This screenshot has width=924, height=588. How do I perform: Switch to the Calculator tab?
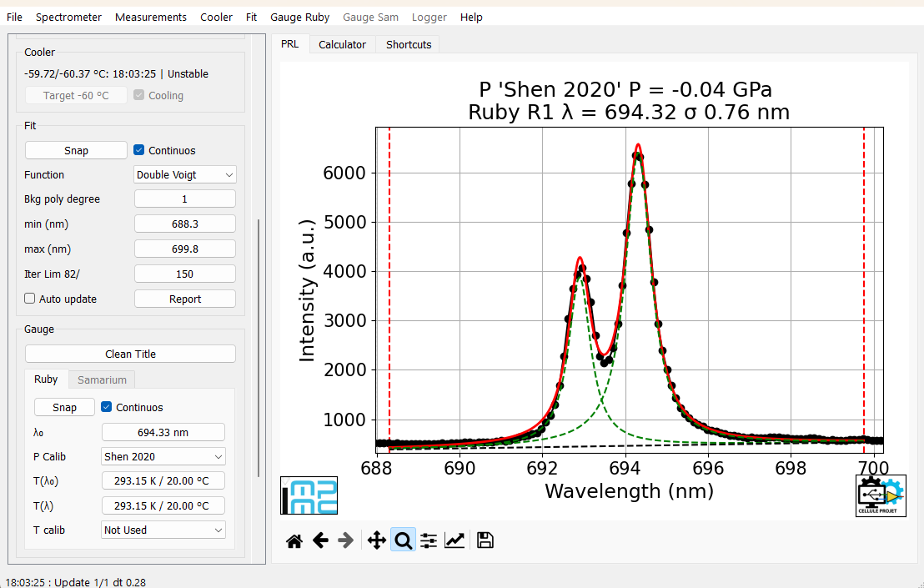343,45
